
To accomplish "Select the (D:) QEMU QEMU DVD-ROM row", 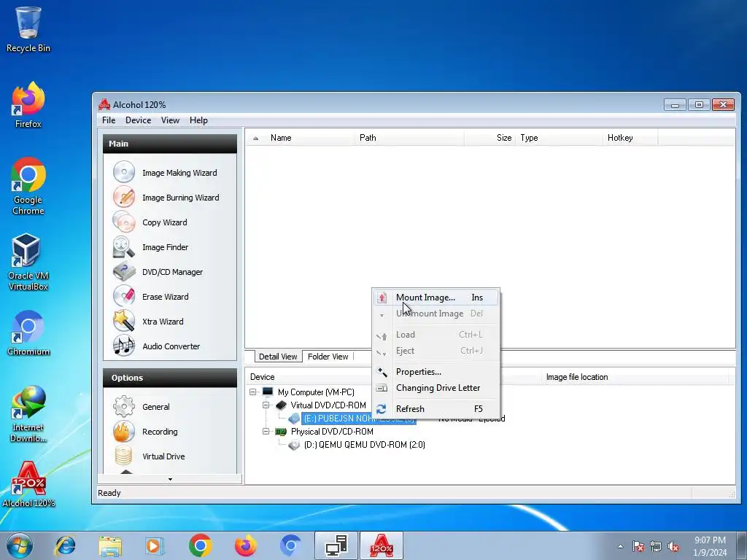I will tap(365, 445).
